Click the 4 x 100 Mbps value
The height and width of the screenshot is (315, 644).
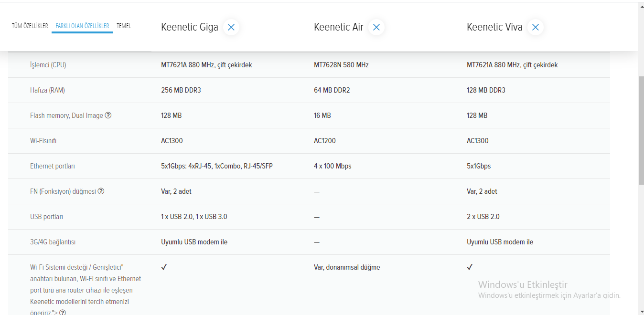(x=333, y=166)
